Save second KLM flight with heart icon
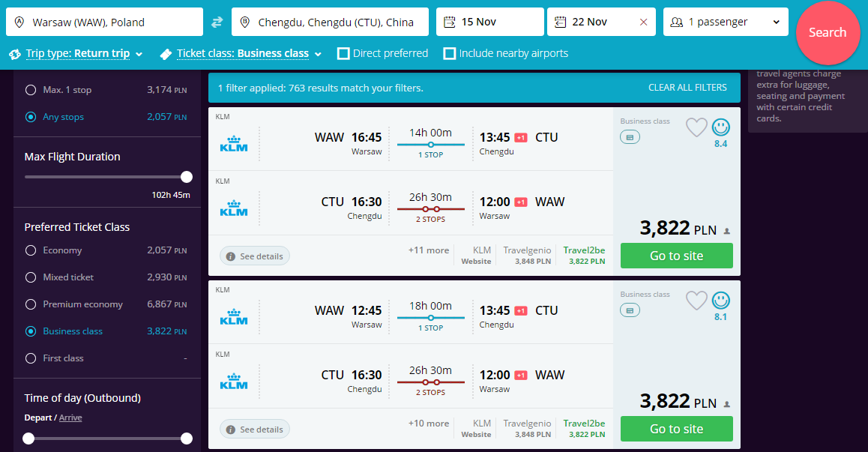 [x=696, y=301]
